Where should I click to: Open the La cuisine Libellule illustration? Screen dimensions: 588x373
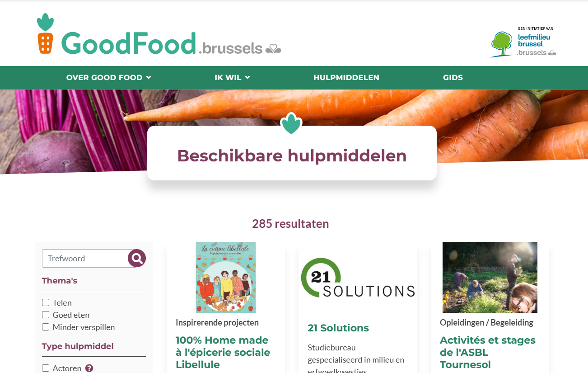click(226, 277)
